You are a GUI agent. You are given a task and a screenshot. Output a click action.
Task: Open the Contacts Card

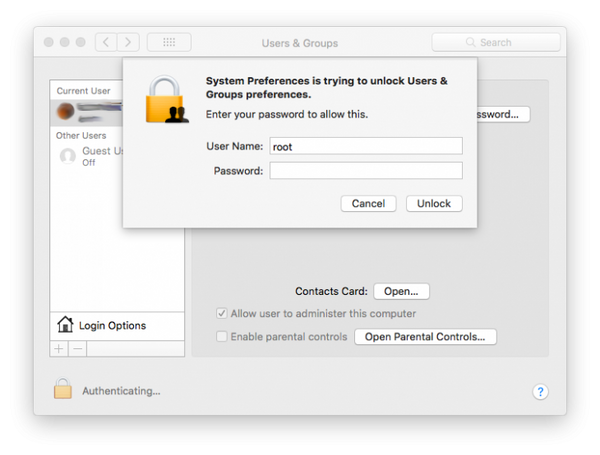click(x=401, y=291)
